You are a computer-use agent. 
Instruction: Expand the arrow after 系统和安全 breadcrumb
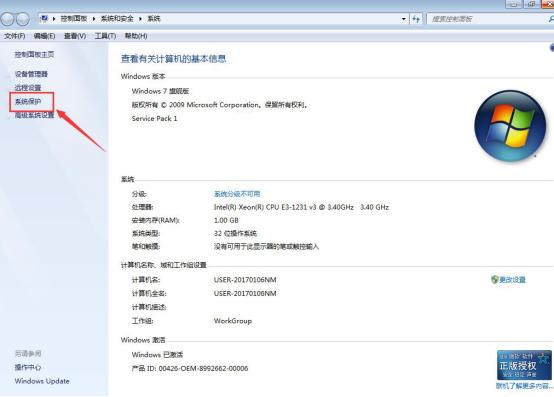pos(140,19)
